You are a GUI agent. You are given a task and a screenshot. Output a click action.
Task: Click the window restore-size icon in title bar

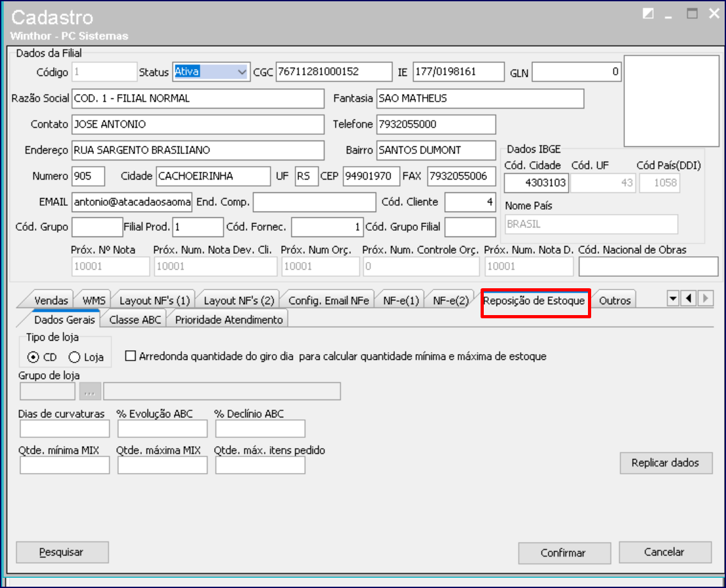pyautogui.click(x=648, y=14)
